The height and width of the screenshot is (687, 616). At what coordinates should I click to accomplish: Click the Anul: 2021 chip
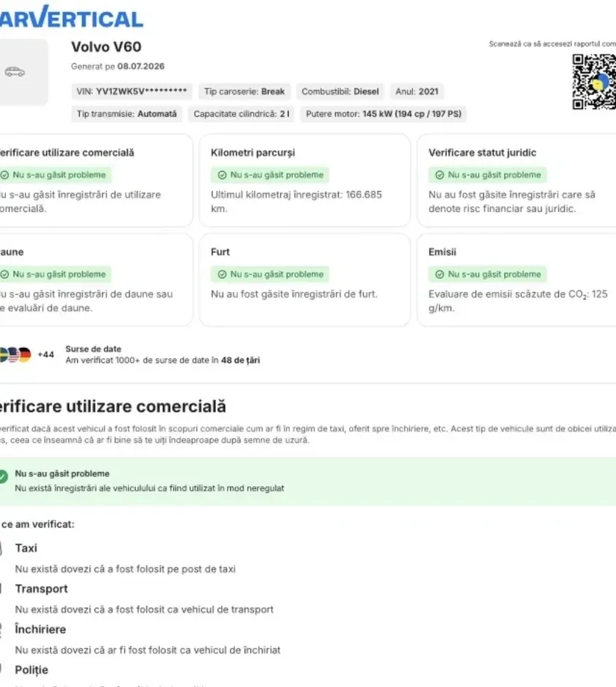[x=417, y=92]
